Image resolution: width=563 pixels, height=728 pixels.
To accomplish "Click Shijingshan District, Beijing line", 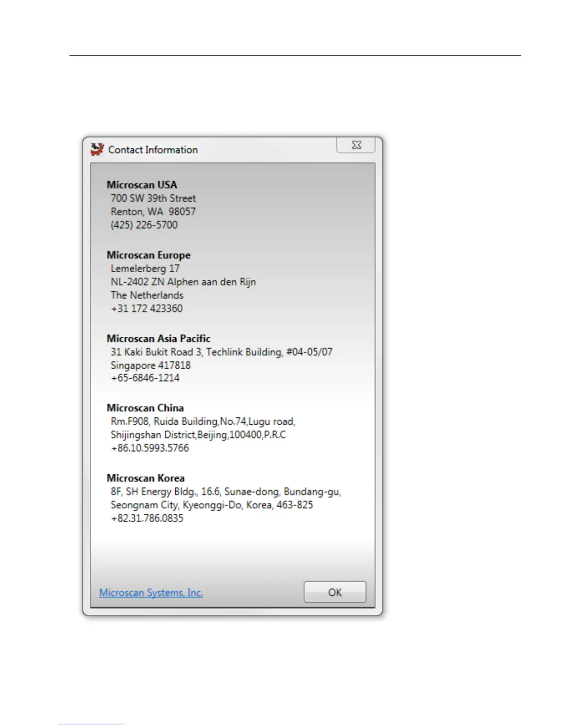I will point(198,435).
